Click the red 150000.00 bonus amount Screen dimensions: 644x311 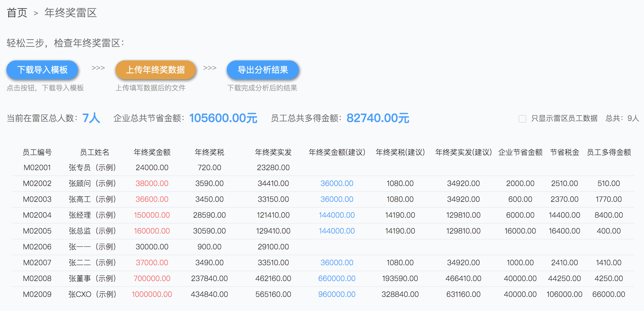click(152, 215)
